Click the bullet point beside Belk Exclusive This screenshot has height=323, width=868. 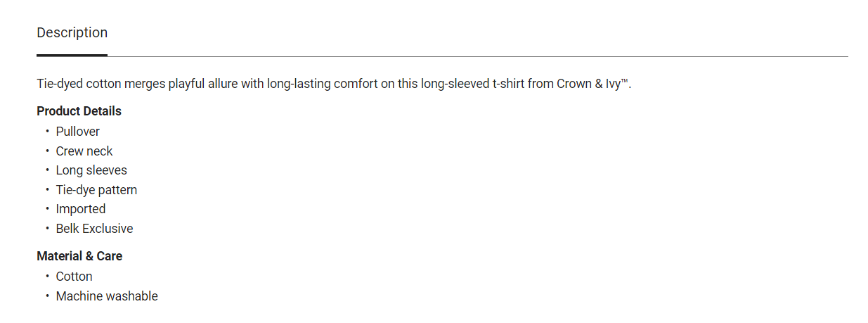48,229
